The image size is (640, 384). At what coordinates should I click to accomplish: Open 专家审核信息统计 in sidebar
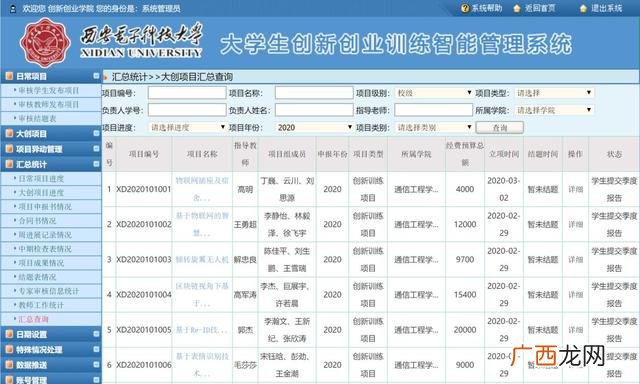(x=49, y=291)
